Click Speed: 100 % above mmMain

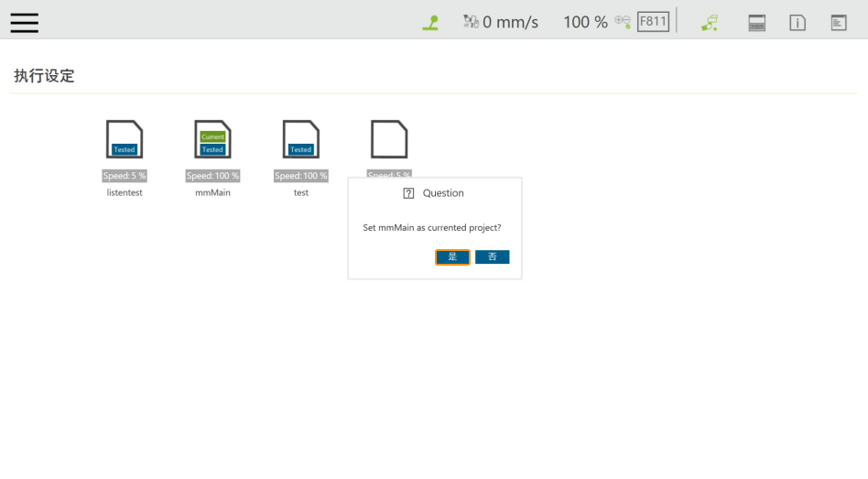(x=212, y=176)
